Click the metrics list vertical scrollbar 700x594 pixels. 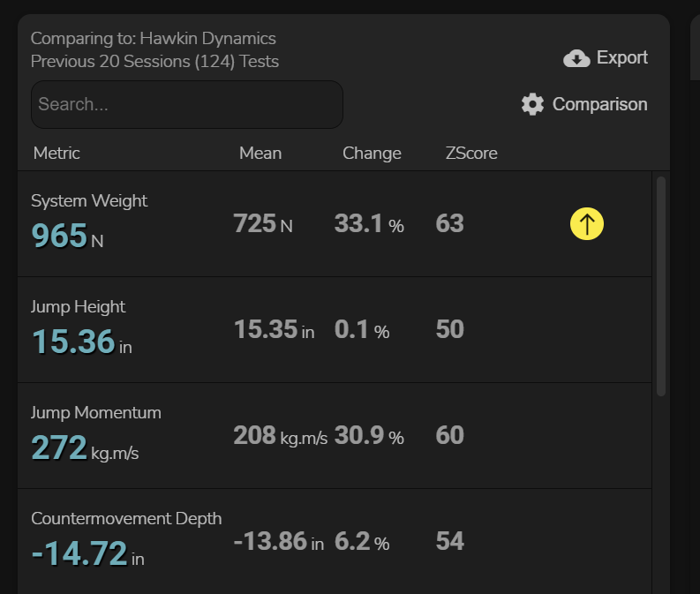661,285
